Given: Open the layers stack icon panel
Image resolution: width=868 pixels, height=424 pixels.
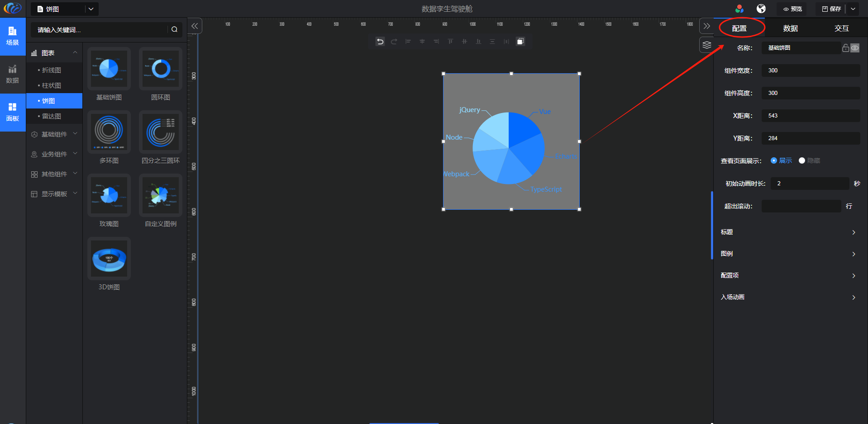Looking at the screenshot, I should pyautogui.click(x=706, y=45).
